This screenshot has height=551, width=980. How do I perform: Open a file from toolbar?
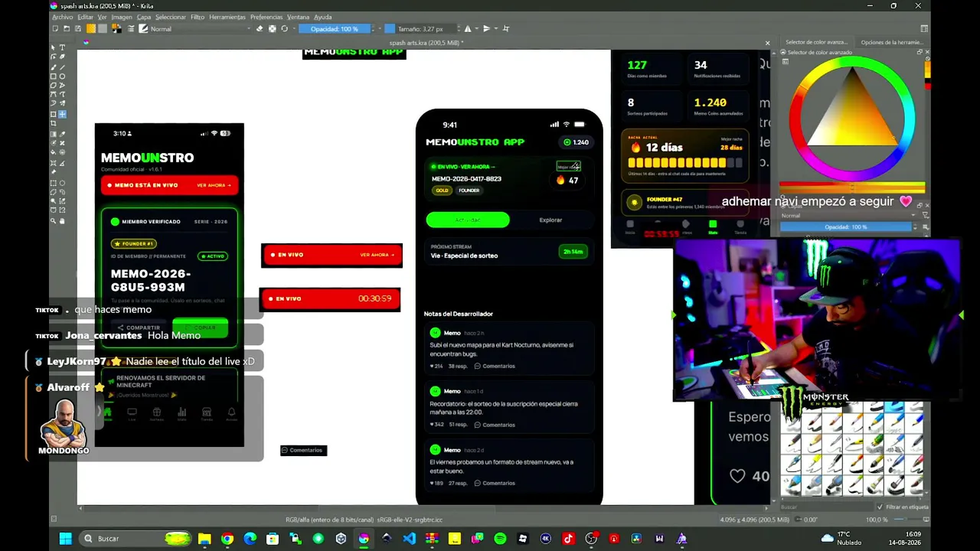pyautogui.click(x=67, y=29)
